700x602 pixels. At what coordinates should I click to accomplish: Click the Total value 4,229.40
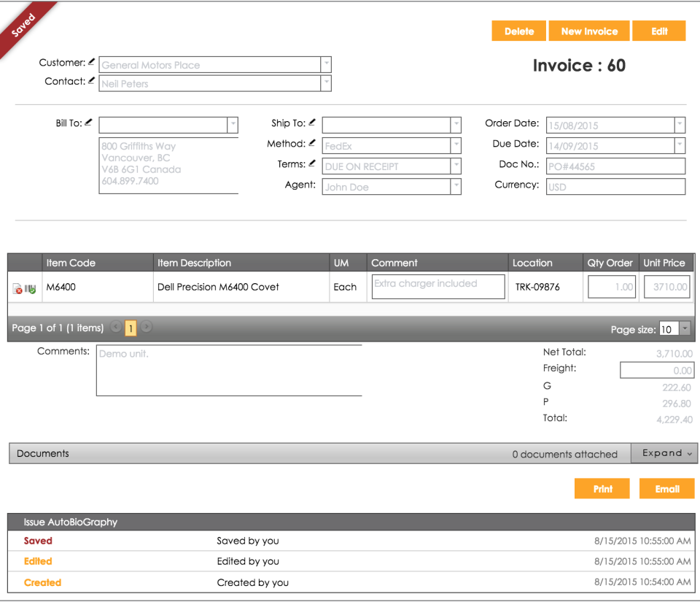click(674, 420)
